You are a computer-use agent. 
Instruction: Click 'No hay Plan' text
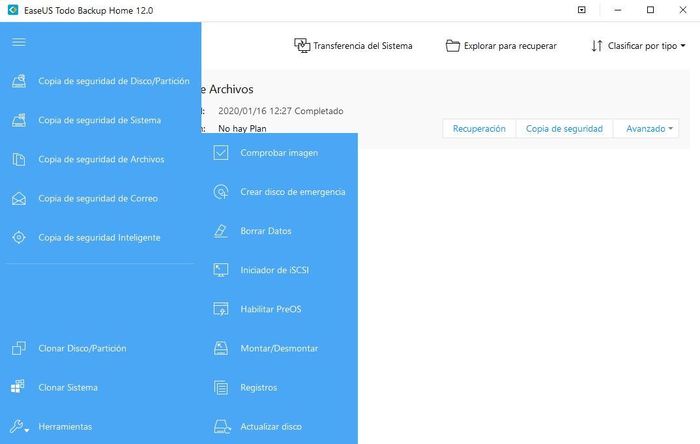[x=242, y=129]
